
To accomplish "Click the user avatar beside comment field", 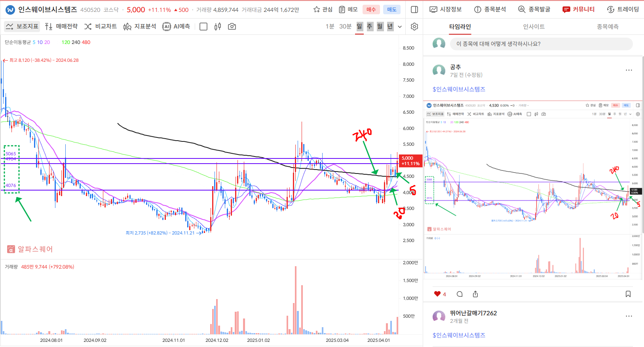I will (439, 44).
